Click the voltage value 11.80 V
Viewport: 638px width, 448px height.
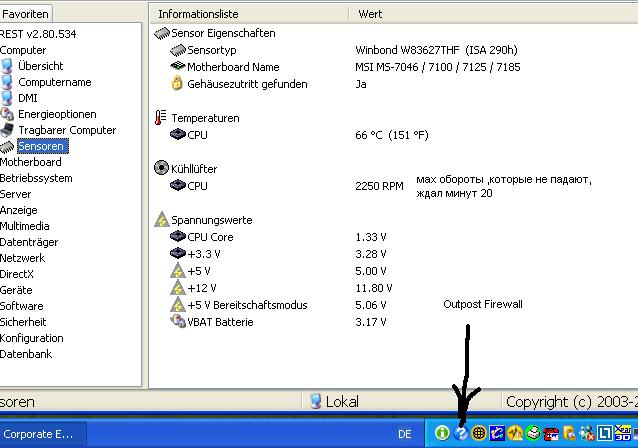[x=374, y=288]
